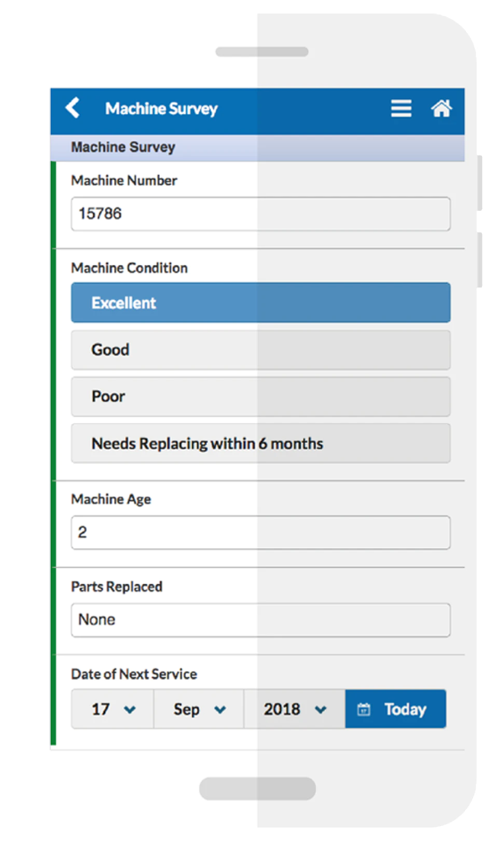Click the Machine Survey header title
Image resolution: width=498 pixels, height=868 pixels.
[x=161, y=108]
